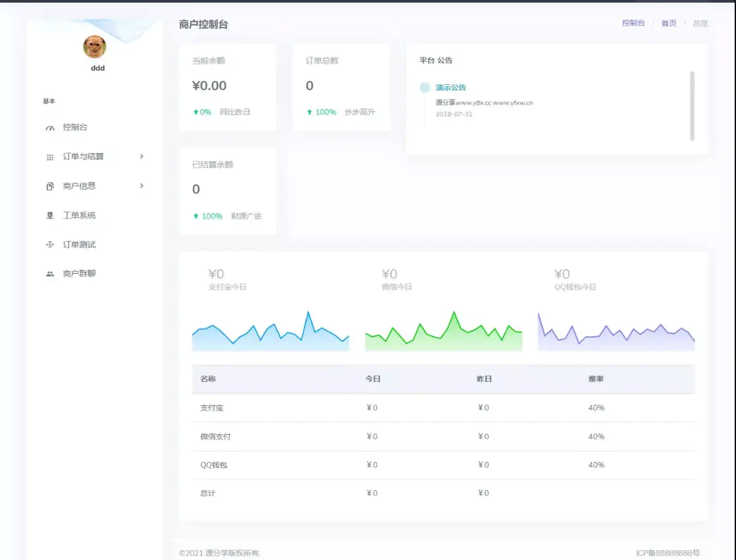Open 工单系统 via its sidebar icon
Viewport: 736px width, 560px height.
(x=51, y=215)
